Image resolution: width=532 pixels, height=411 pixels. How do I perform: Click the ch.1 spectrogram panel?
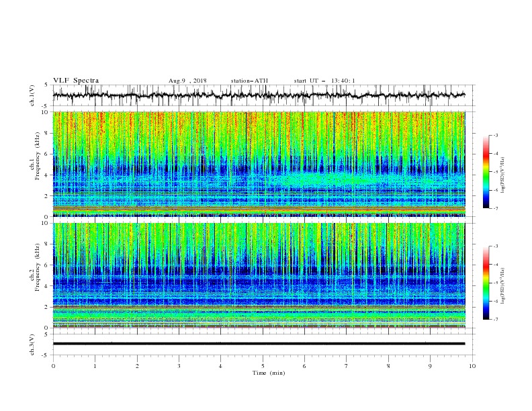(x=259, y=164)
